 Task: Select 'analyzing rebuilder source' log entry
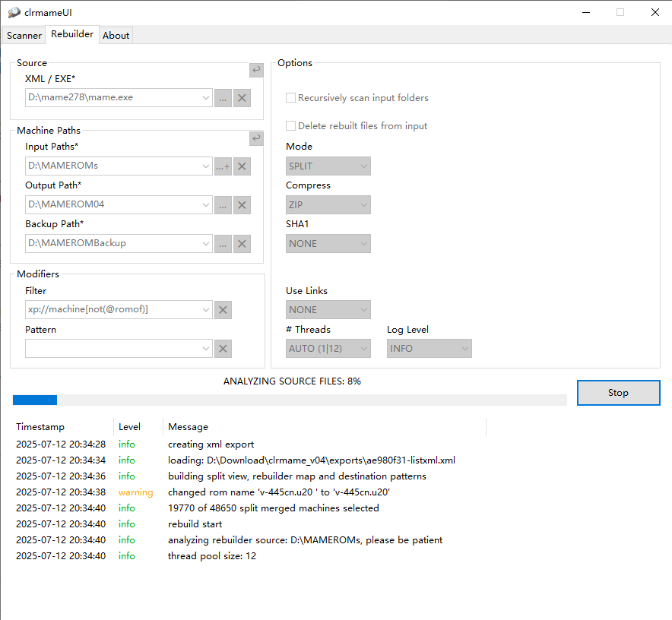point(251,540)
